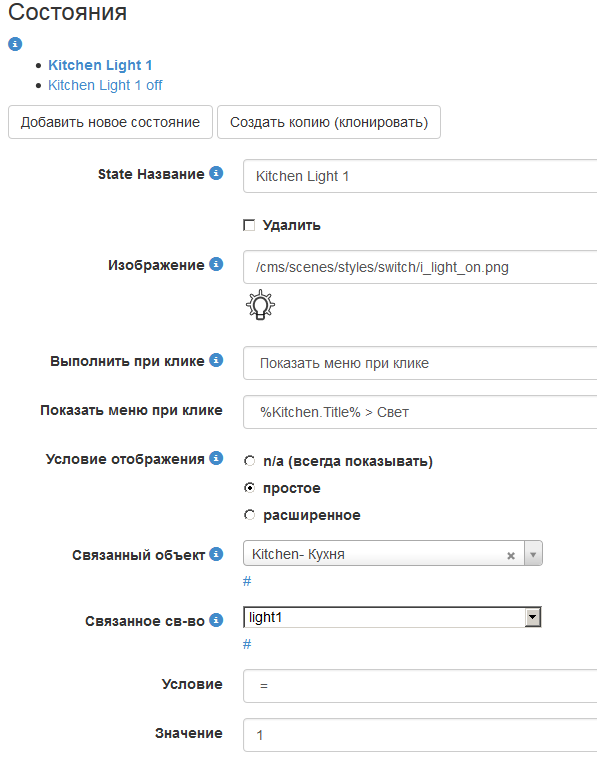Click info icon next to Связанный объект
The height and width of the screenshot is (758, 597).
(x=216, y=554)
